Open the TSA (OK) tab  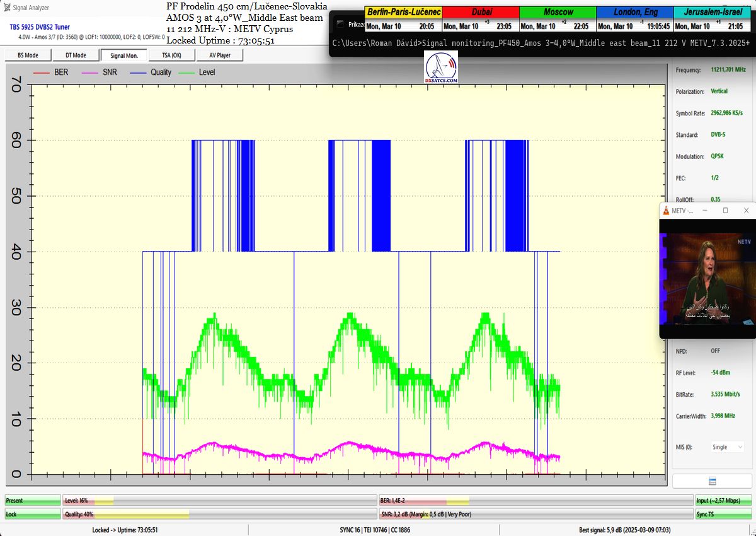coord(171,55)
